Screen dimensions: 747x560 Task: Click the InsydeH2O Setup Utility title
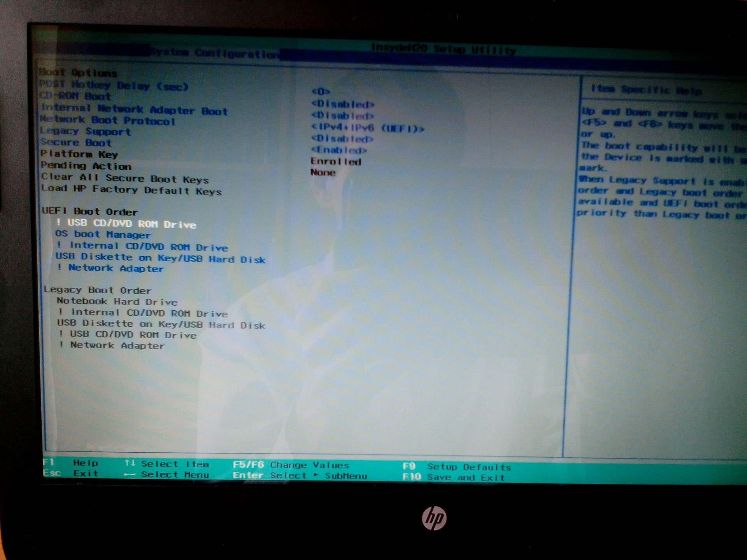click(444, 49)
